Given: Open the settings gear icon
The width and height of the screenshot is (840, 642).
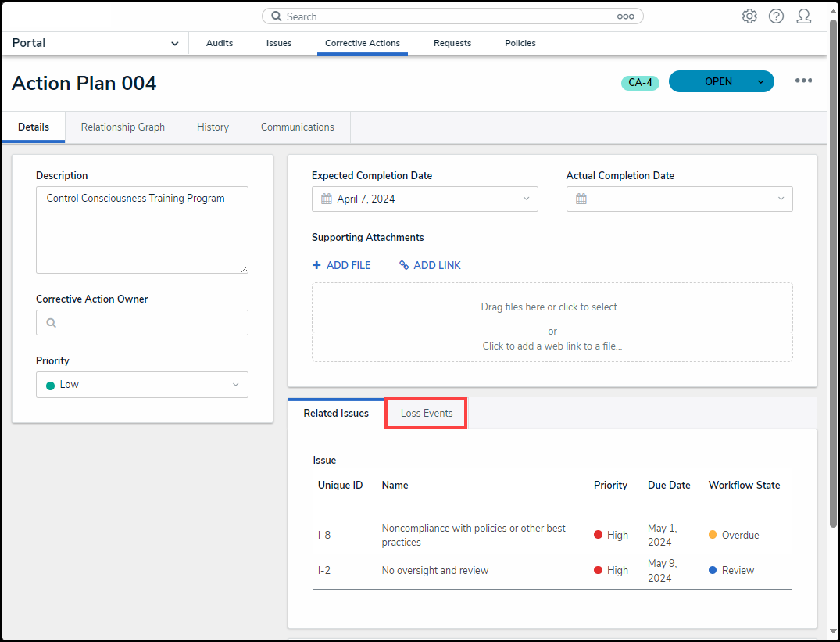Looking at the screenshot, I should coord(749,16).
